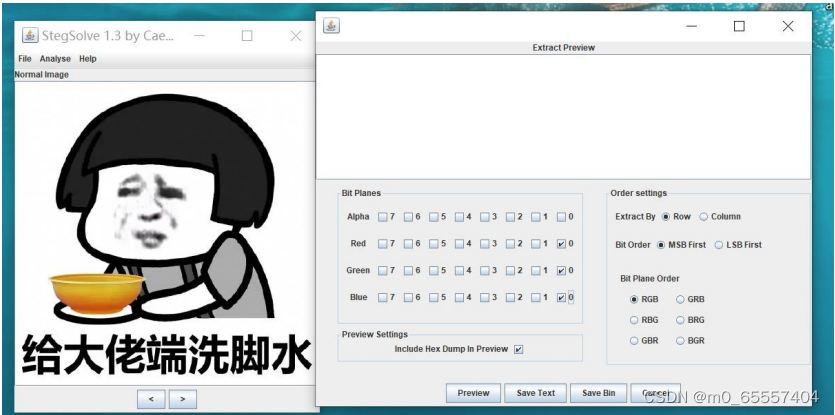Enable Alpha bit plane 2
835x415 pixels.
coord(510,217)
